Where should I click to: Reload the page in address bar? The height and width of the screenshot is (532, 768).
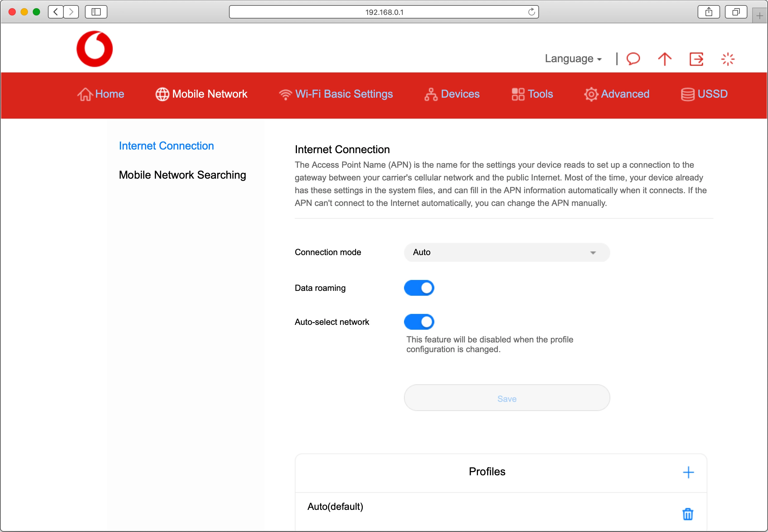pyautogui.click(x=531, y=12)
